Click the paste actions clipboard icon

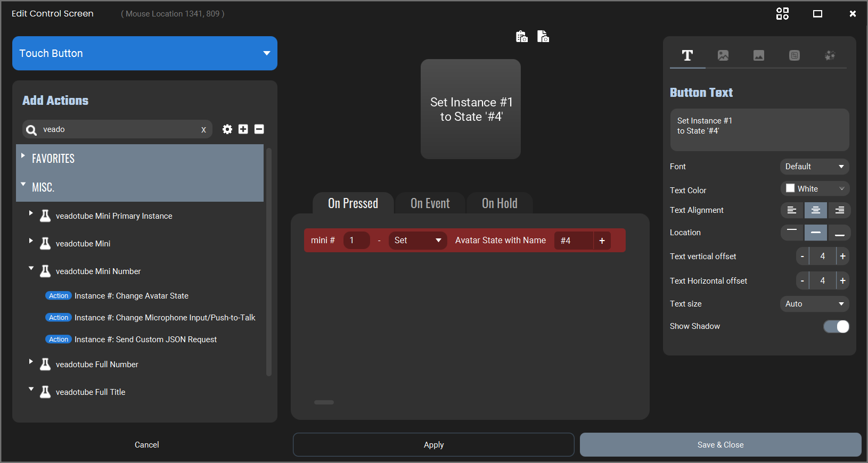pyautogui.click(x=522, y=36)
